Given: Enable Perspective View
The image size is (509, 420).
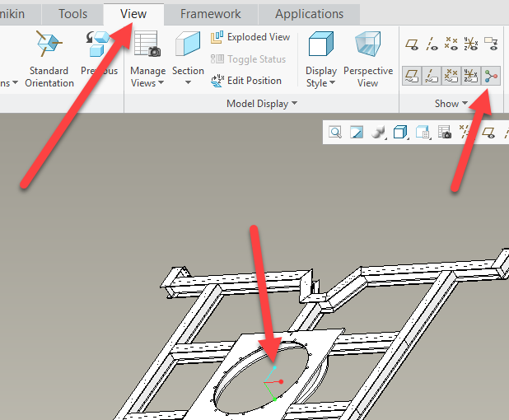Looking at the screenshot, I should (368, 60).
